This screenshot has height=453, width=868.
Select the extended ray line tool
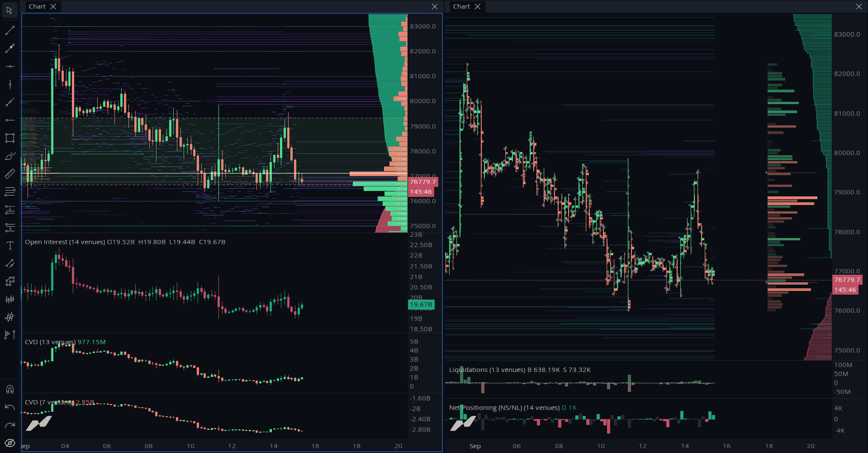tap(9, 102)
